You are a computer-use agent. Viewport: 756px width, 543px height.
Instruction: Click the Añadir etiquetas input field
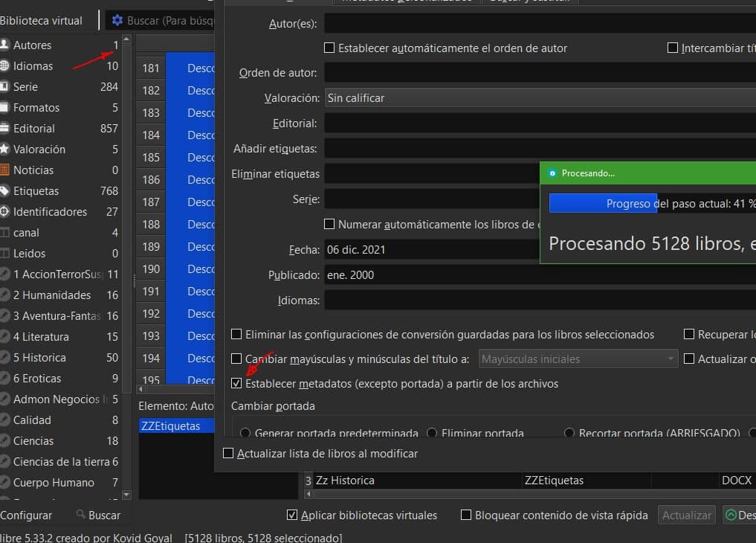540,149
